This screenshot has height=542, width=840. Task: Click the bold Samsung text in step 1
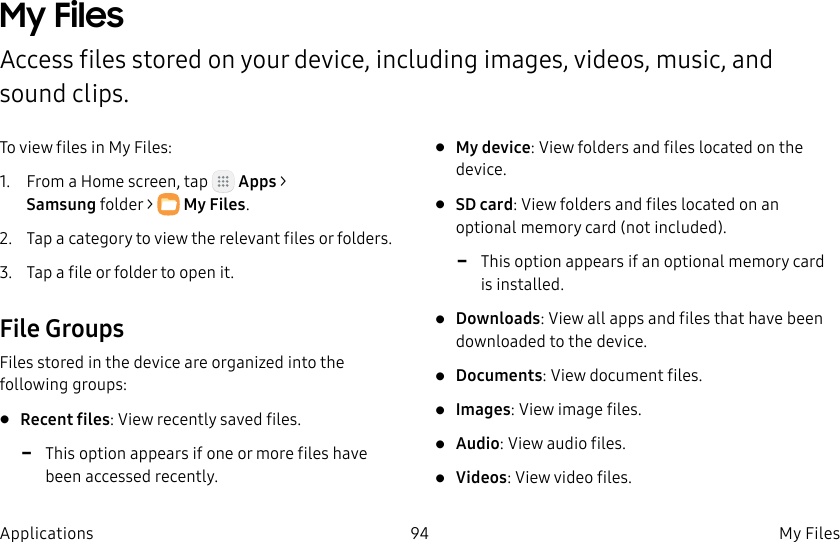pos(61,205)
